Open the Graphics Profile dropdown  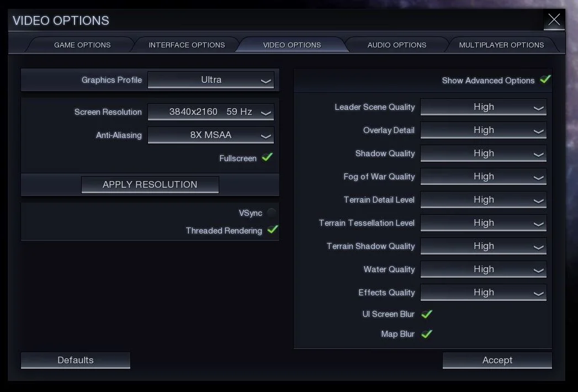coord(211,80)
